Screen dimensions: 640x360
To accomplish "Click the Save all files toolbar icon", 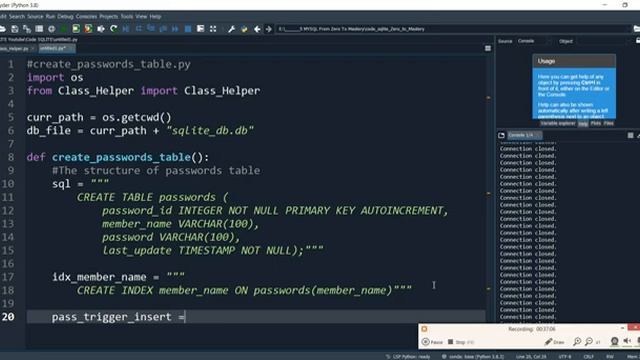I will pyautogui.click(x=27, y=29).
